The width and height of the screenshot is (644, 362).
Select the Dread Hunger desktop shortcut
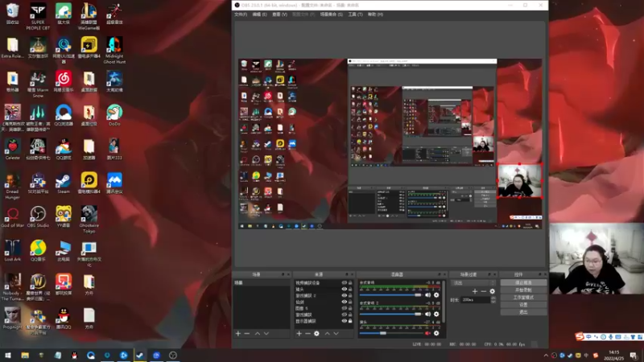(12, 187)
